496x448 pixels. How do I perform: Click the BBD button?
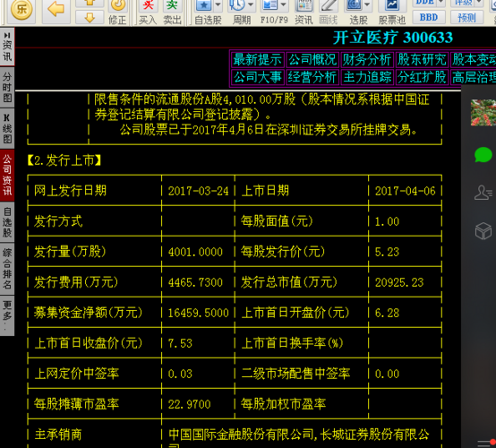click(x=429, y=17)
